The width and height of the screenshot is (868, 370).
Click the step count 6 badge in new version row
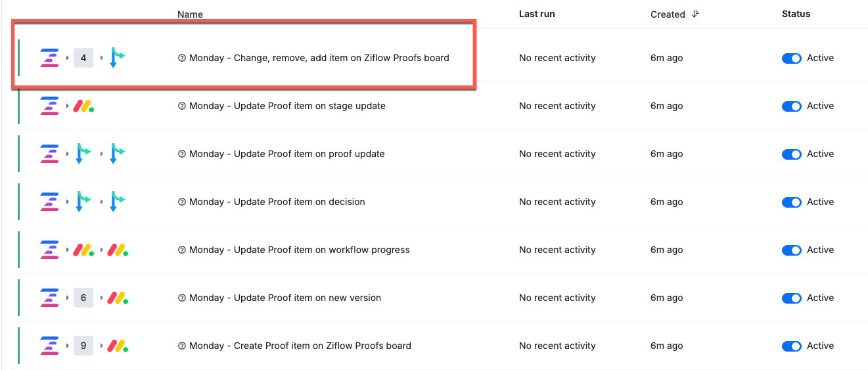point(83,298)
